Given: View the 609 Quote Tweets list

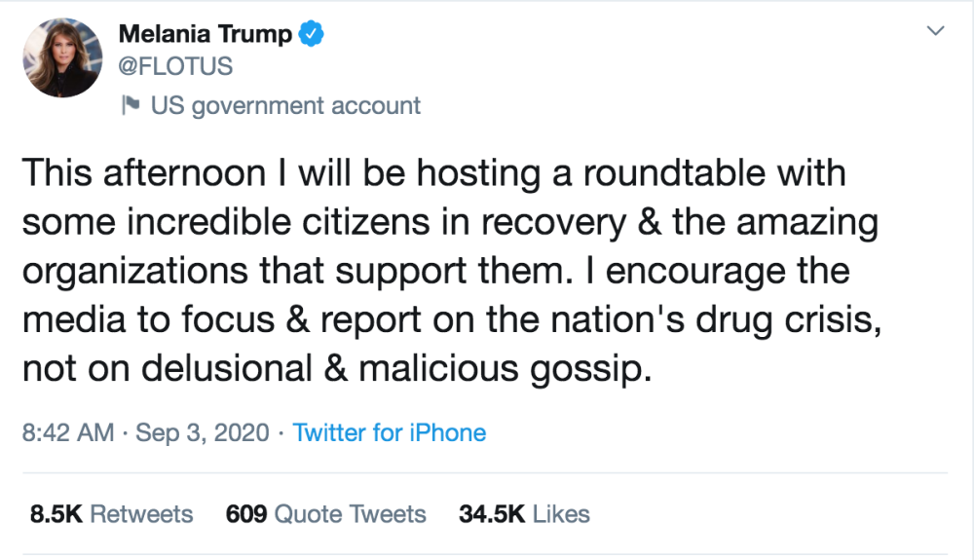Looking at the screenshot, I should tap(325, 513).
